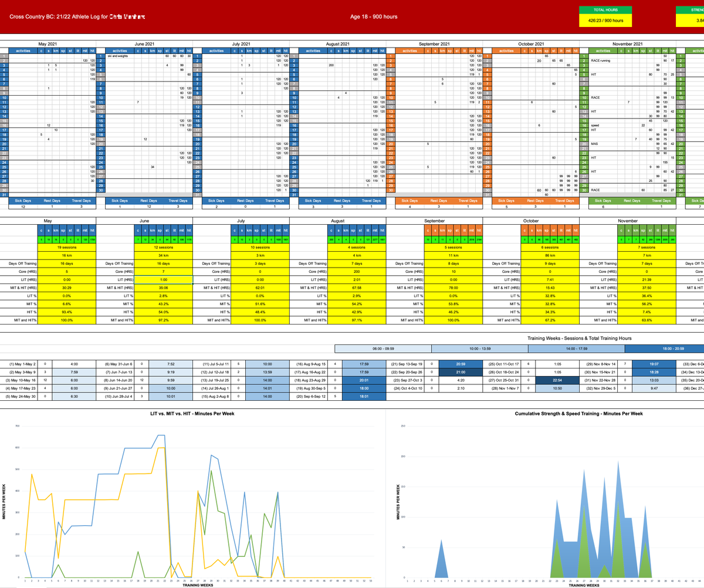Select the 'September 2021' month heading
The width and height of the screenshot is (704, 588).
pos(435,44)
